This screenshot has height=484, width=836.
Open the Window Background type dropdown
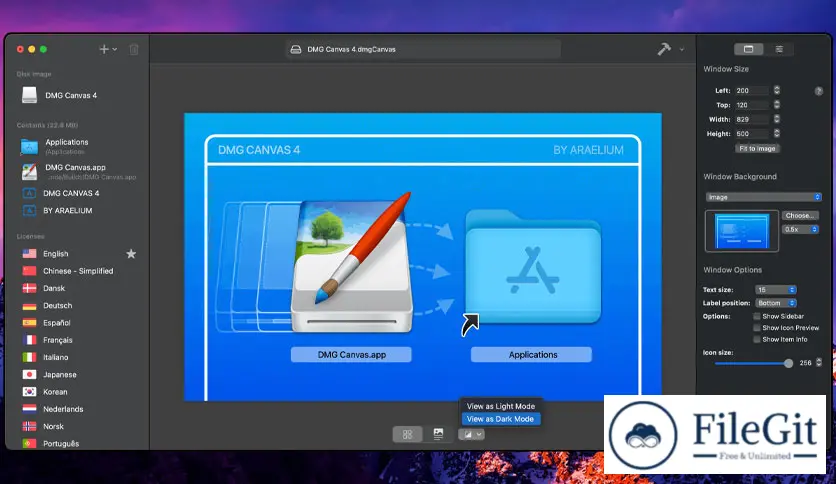[x=763, y=197]
